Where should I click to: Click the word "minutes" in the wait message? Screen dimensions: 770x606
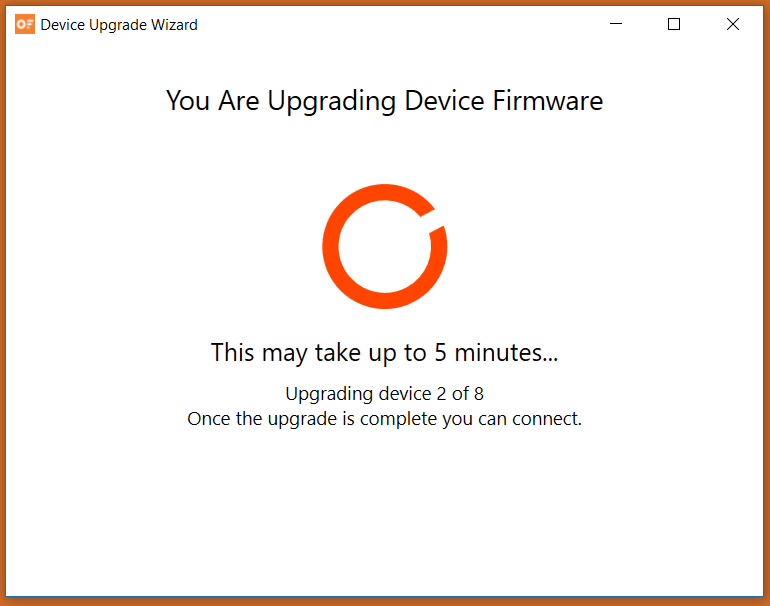tap(500, 352)
